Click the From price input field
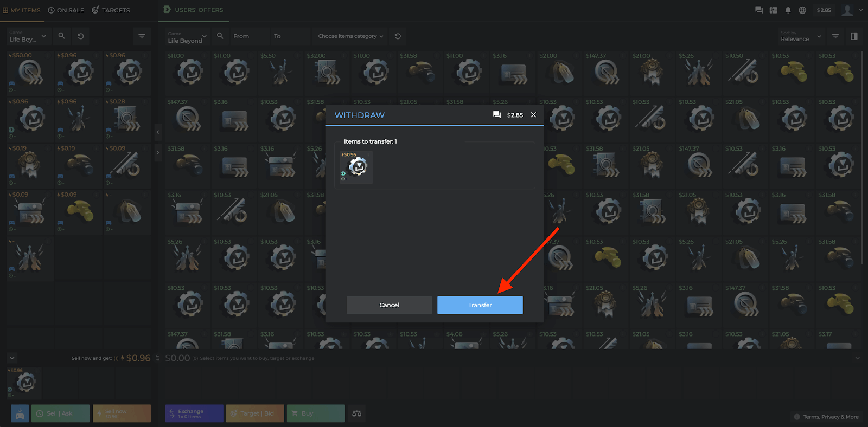Viewport: 868px width, 427px height. (250, 36)
